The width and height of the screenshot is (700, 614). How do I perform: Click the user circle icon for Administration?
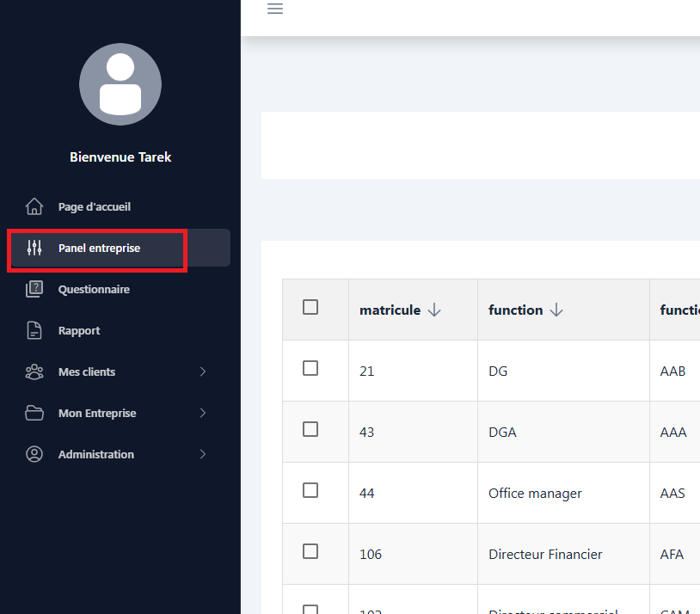click(x=34, y=454)
